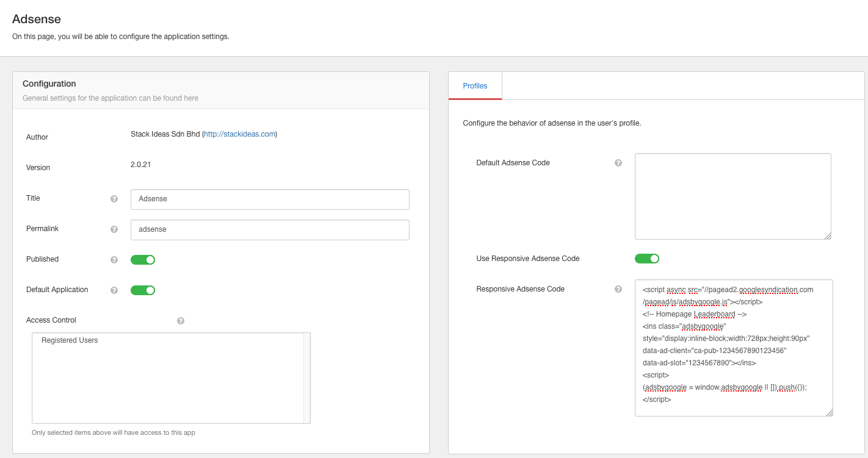Image resolution: width=868 pixels, height=458 pixels.
Task: Disable Use Responsive Adsense Code switch
Action: (x=647, y=259)
